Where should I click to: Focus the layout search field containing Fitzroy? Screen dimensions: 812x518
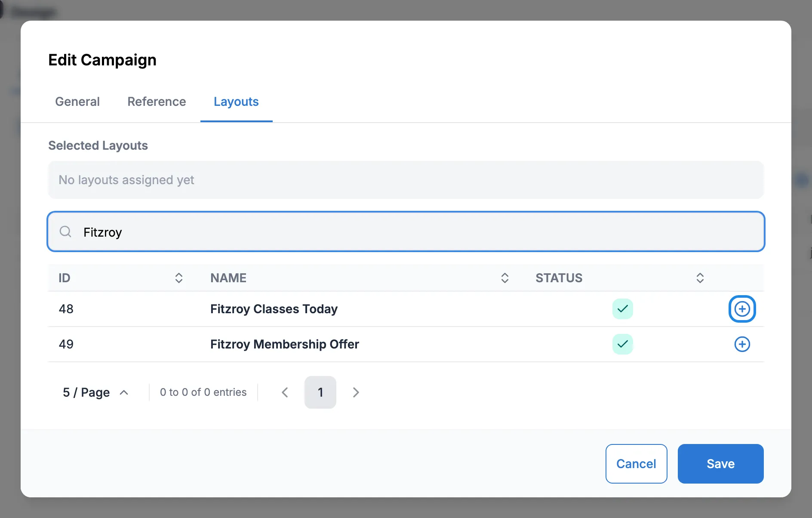click(406, 231)
